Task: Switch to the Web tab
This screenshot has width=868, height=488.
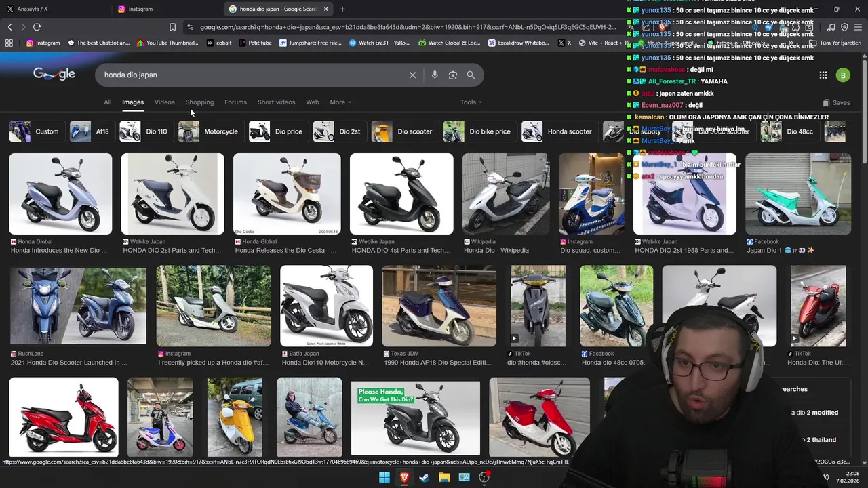Action: [x=312, y=102]
